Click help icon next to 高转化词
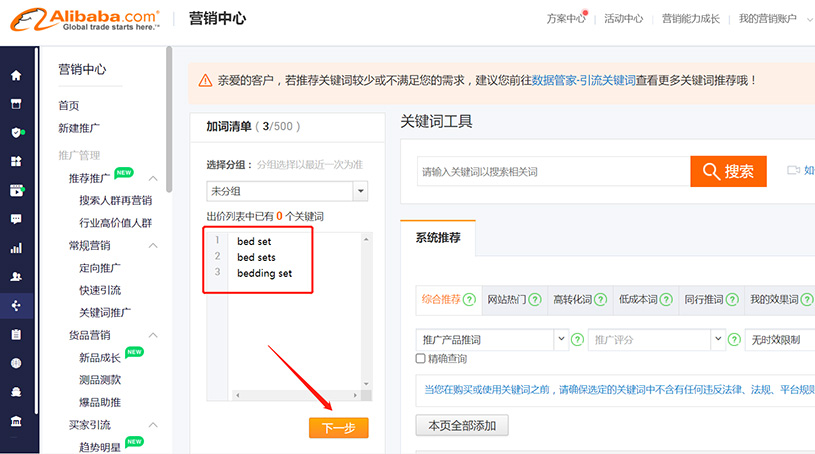Image resolution: width=815 pixels, height=454 pixels. (600, 300)
